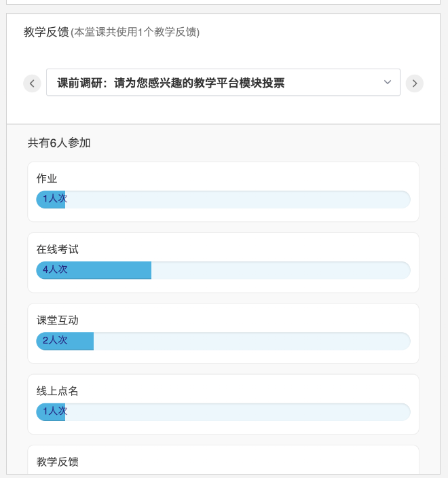Click the 1人次 label under 线上点名

pos(55,411)
